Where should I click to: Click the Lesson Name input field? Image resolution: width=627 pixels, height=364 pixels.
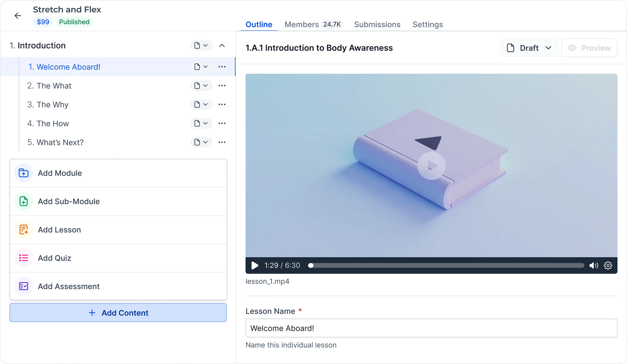pyautogui.click(x=431, y=328)
